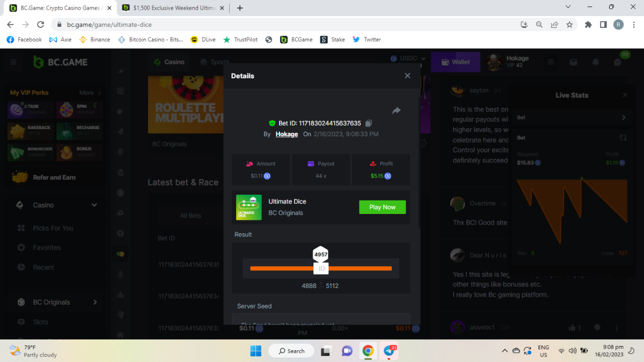Copy the Bet ID using copy icon
644x362 pixels.
point(369,123)
